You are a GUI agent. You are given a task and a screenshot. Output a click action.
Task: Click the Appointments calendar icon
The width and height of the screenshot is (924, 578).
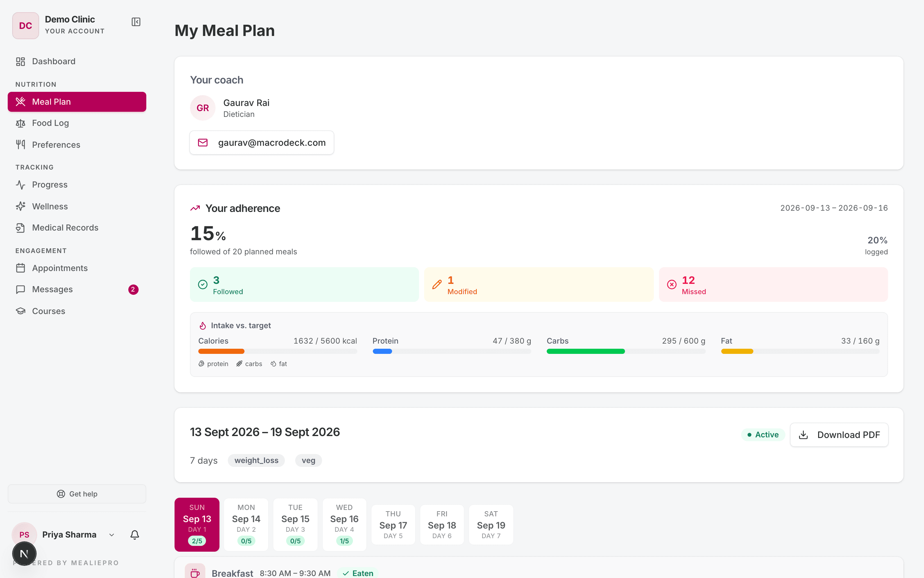coord(21,268)
